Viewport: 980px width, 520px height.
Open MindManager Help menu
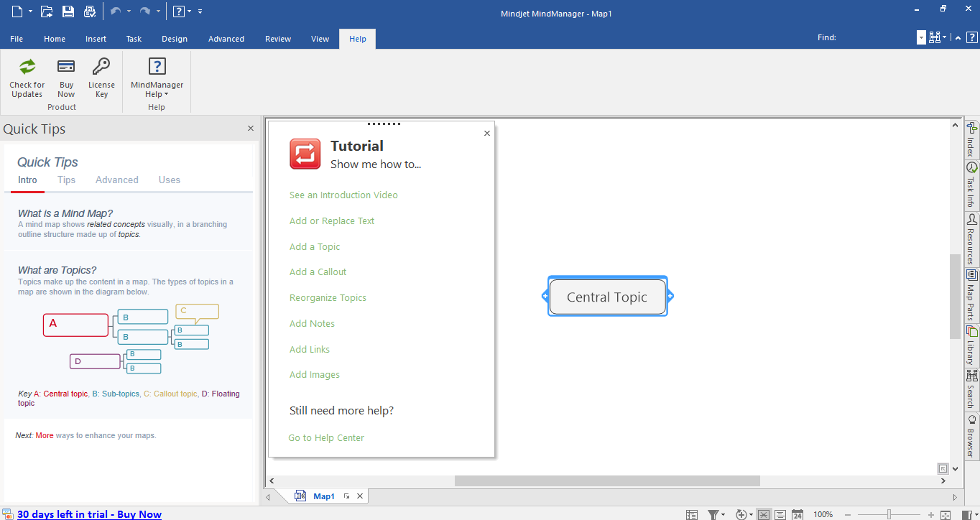(157, 78)
